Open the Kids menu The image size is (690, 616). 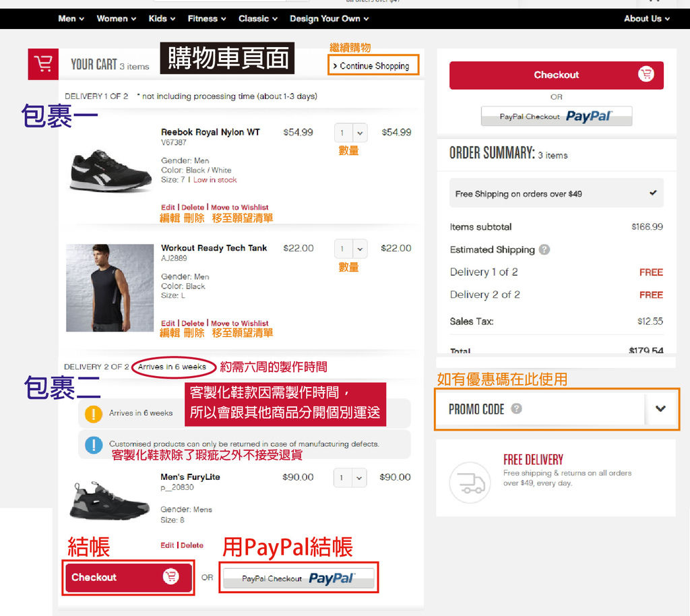click(x=162, y=18)
